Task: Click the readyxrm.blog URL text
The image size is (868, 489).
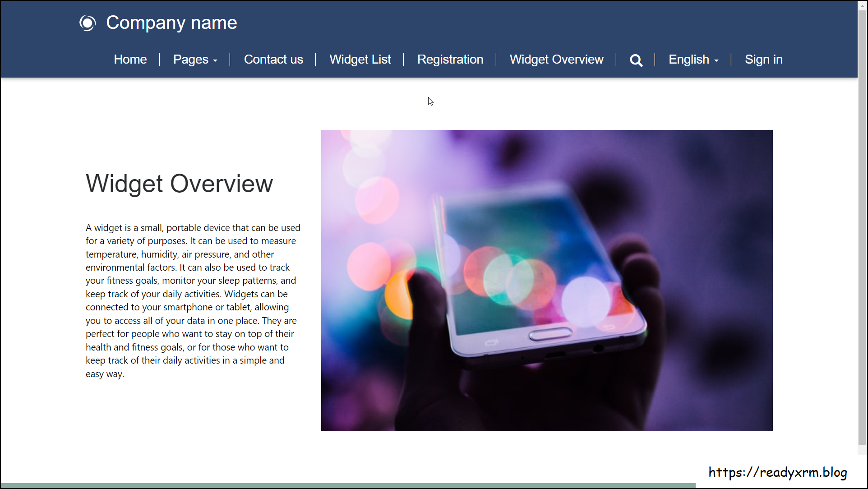Action: [x=777, y=472]
